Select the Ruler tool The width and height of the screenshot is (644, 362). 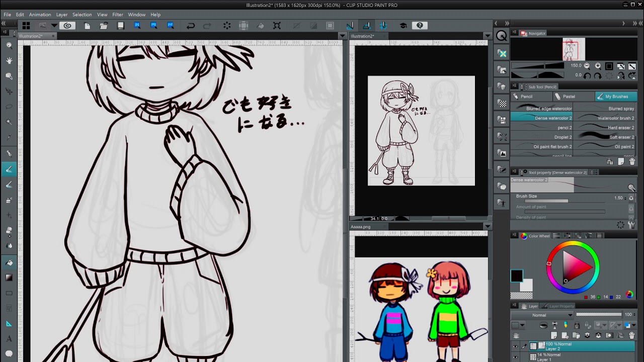(9, 324)
